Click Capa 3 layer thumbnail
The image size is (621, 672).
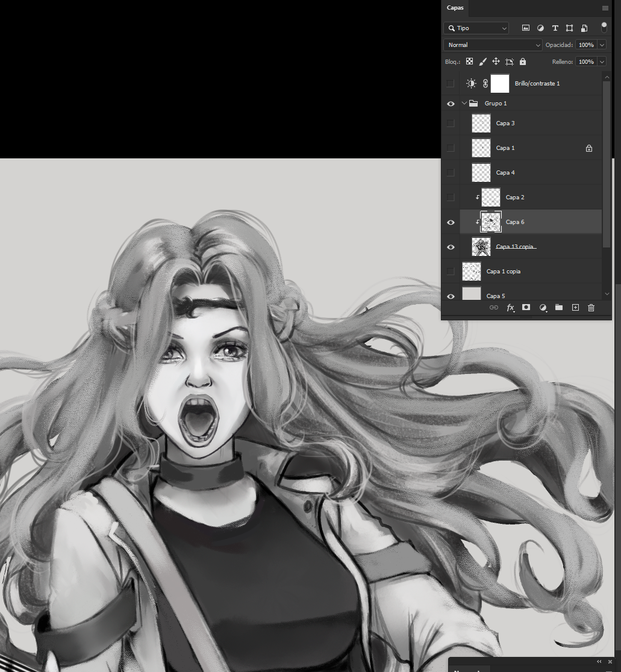(481, 123)
